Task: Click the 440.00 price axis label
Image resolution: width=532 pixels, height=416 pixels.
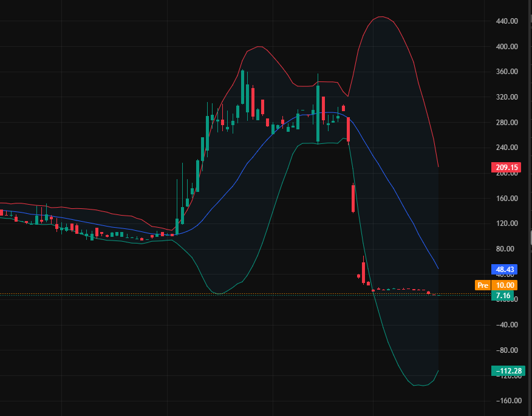Action: (507, 21)
